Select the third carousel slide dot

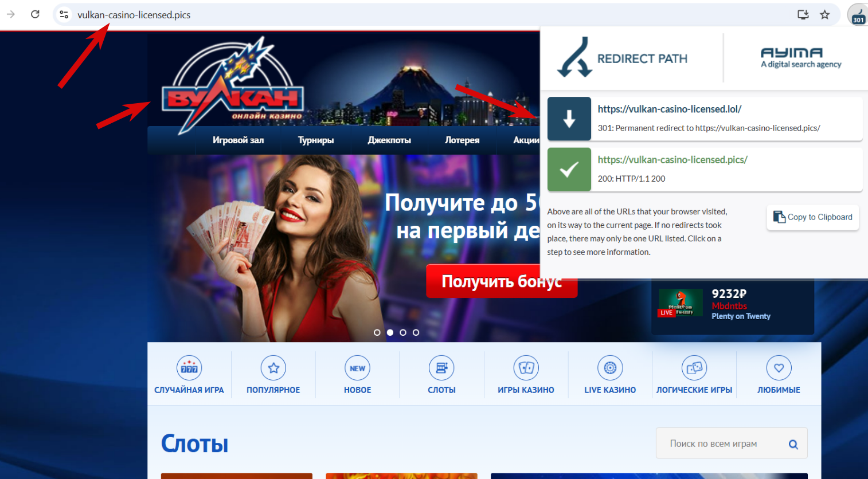[403, 332]
